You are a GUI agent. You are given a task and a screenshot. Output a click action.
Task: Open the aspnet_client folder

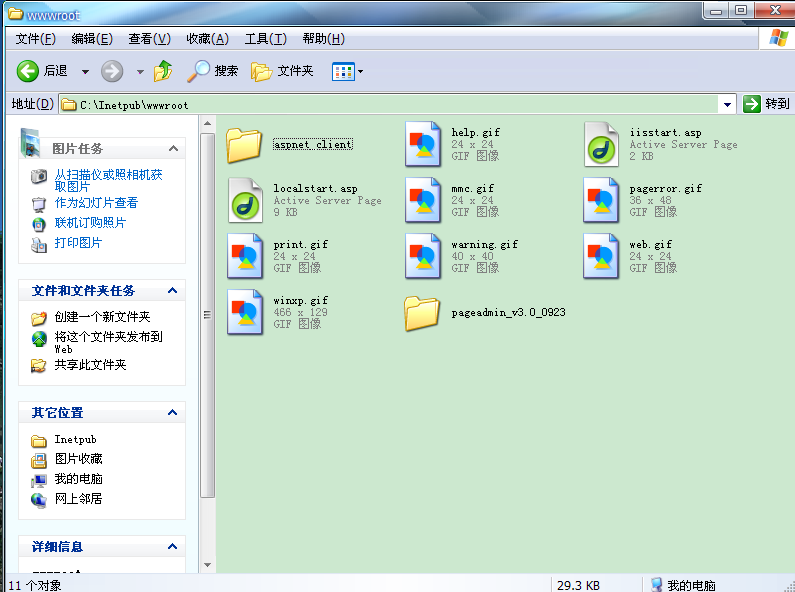click(244, 145)
